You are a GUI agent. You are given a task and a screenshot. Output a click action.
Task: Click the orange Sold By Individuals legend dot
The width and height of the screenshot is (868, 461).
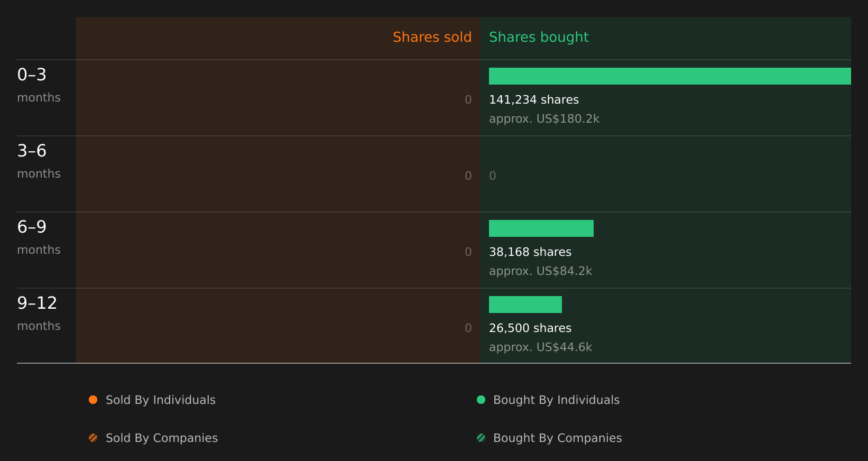pyautogui.click(x=93, y=400)
